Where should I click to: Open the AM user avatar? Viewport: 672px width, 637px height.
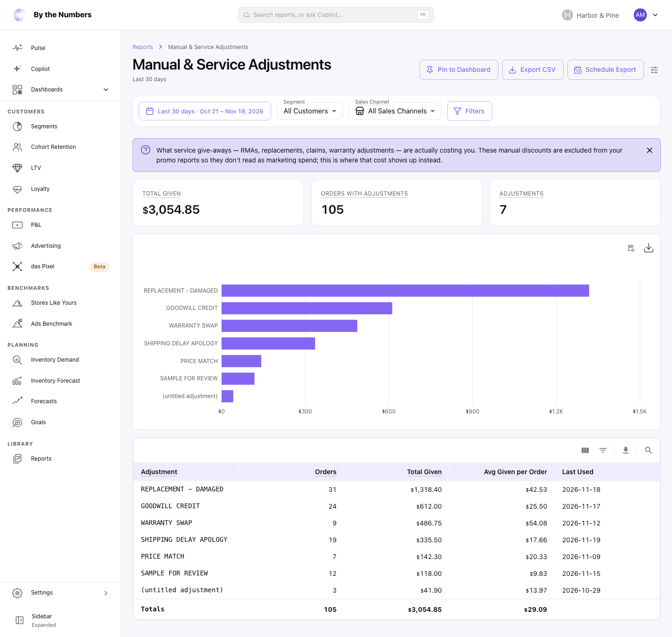click(640, 15)
